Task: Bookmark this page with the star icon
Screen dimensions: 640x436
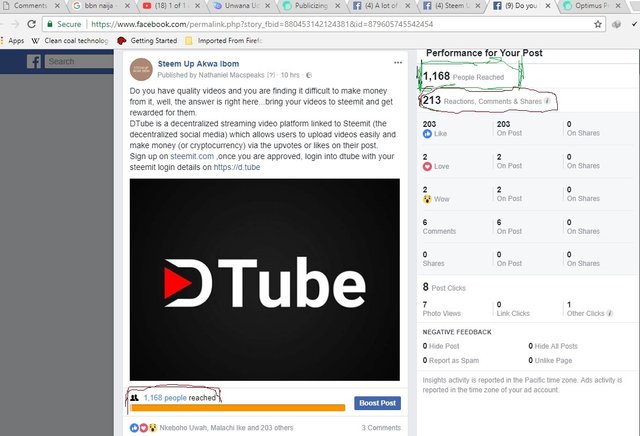Action: click(x=598, y=24)
